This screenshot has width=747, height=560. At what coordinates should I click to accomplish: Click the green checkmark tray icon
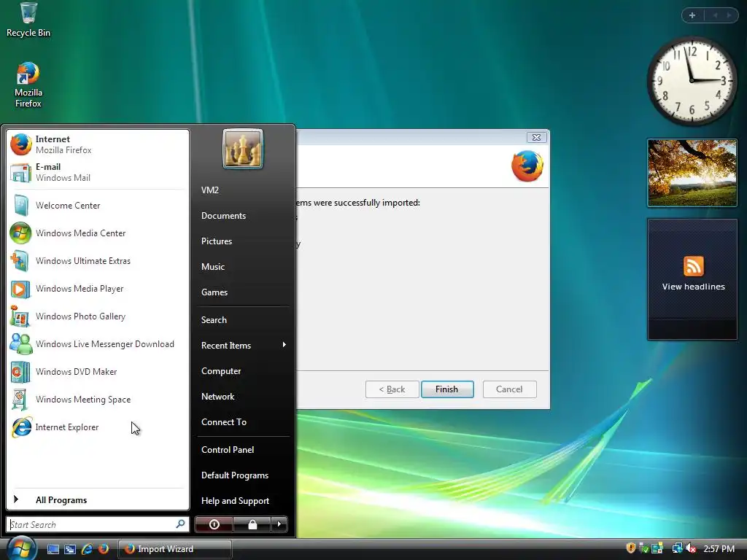[x=643, y=548]
